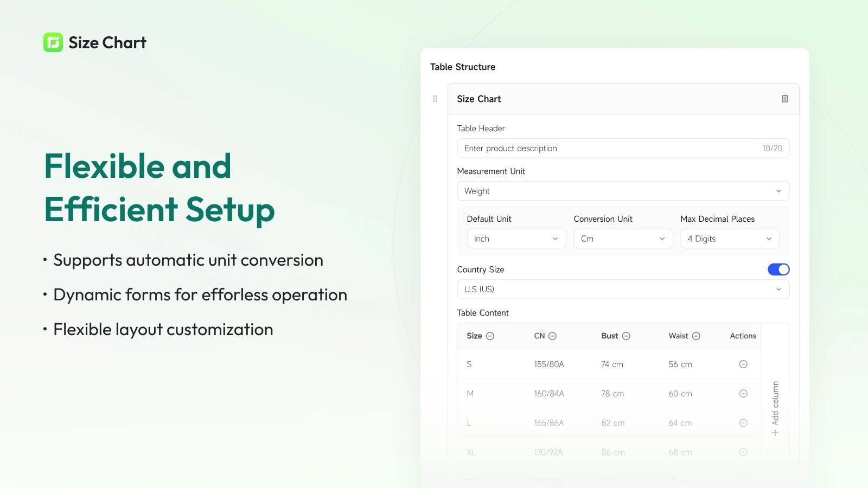Image resolution: width=868 pixels, height=488 pixels.
Task: Click the 56 cm Waist cell
Action: point(680,364)
